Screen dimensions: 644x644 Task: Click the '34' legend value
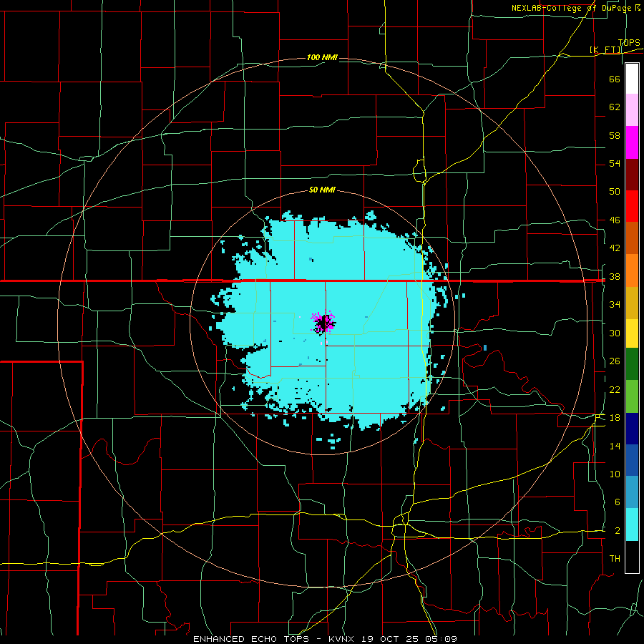tap(615, 305)
